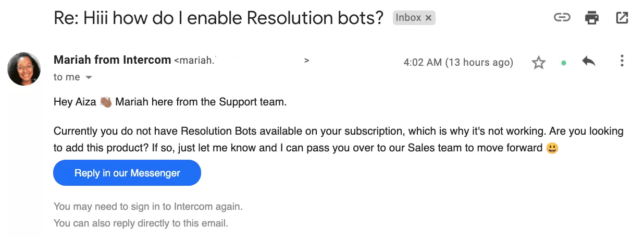Click 'You can also reply directly' text

pos(141,223)
